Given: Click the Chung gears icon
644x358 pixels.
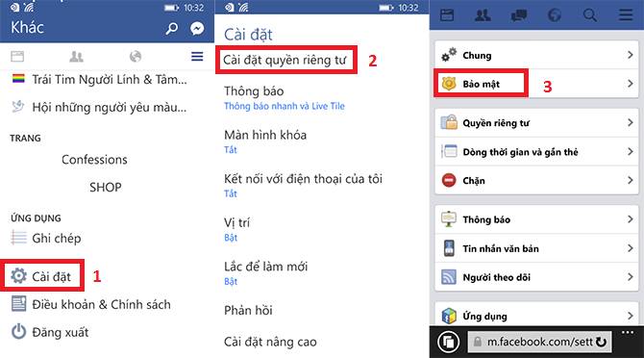Looking at the screenshot, I should 449,55.
